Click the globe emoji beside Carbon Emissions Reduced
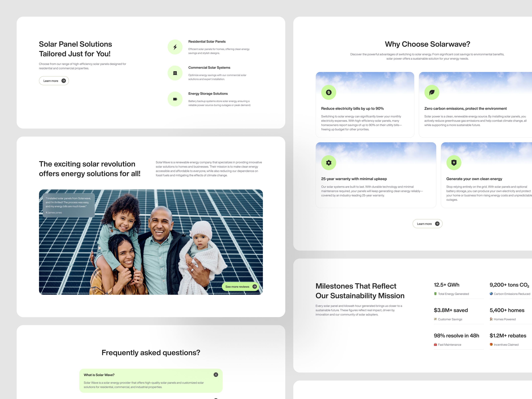Viewport: 532px width, 399px height. click(491, 294)
